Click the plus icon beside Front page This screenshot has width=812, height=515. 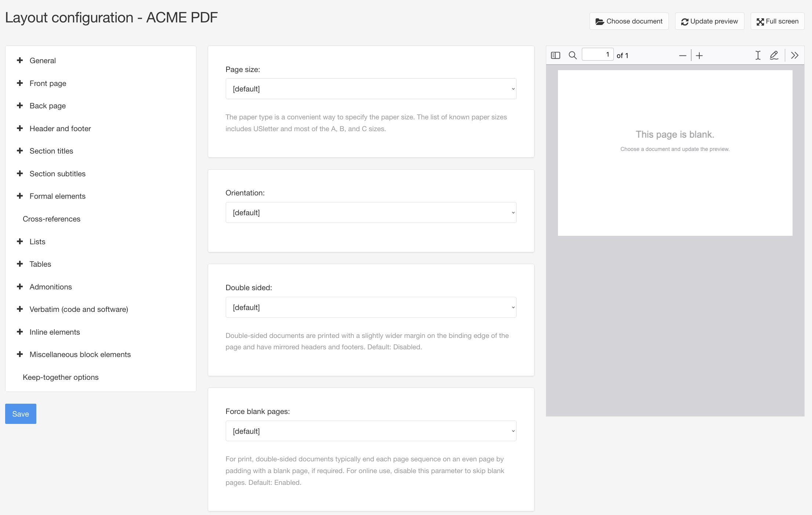point(20,83)
